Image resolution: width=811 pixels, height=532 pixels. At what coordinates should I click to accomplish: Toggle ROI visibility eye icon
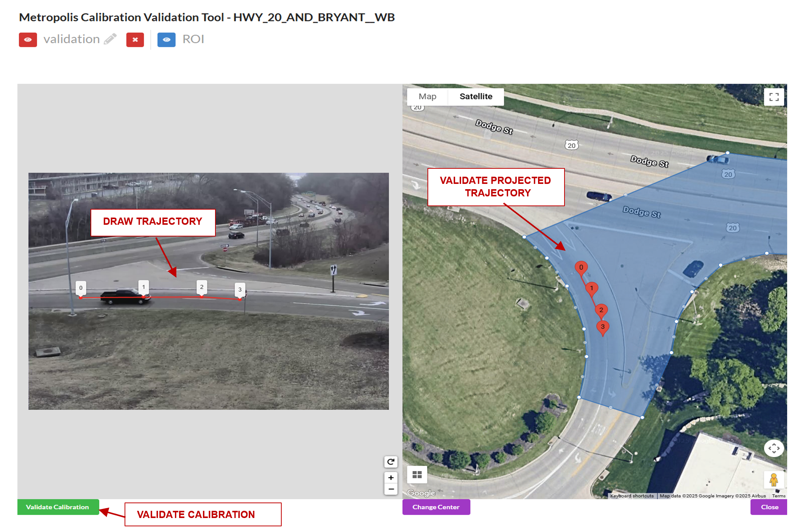[x=166, y=40]
